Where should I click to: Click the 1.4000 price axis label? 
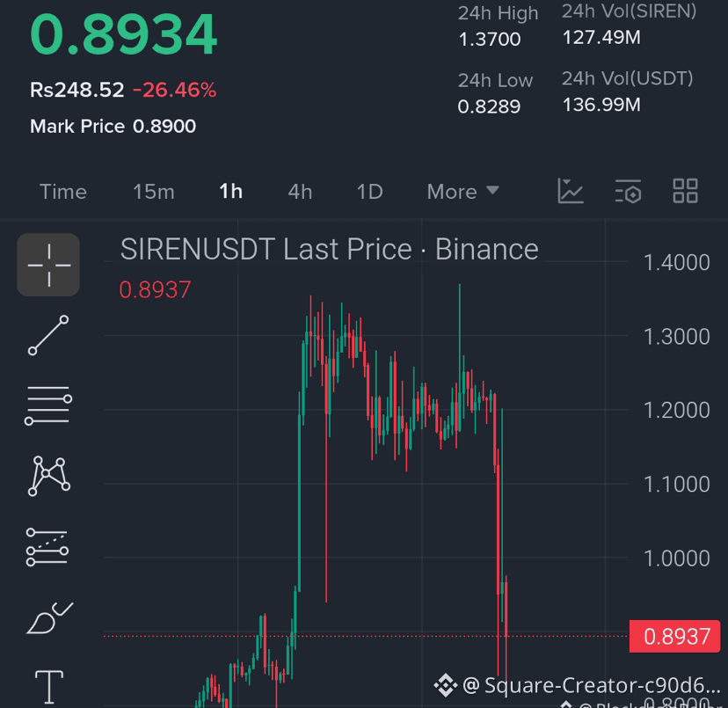coord(676,263)
